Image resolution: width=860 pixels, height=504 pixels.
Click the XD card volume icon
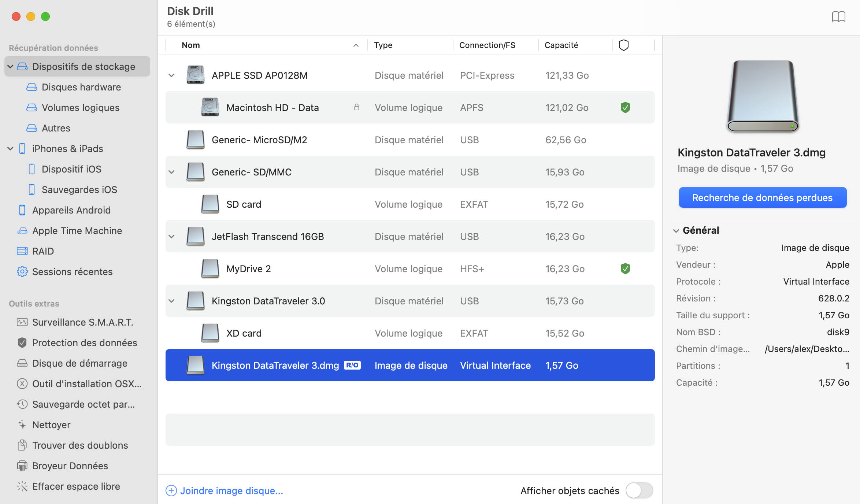click(x=210, y=333)
